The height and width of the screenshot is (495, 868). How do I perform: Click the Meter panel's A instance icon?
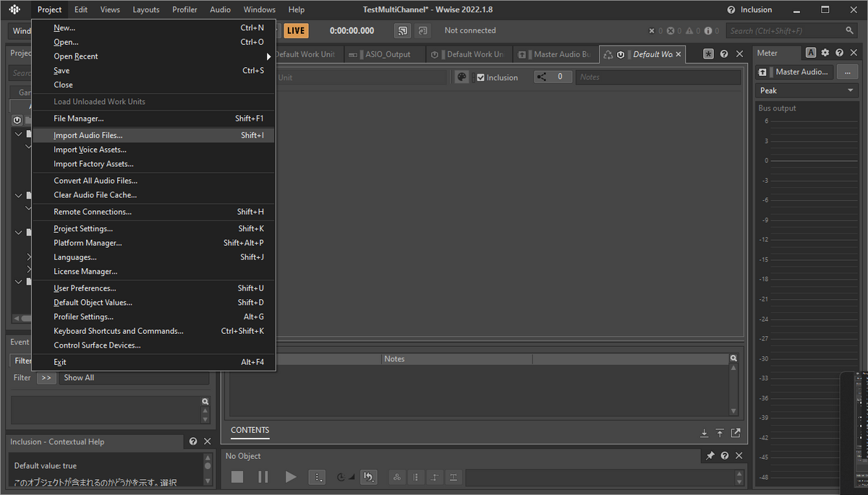[x=811, y=53]
